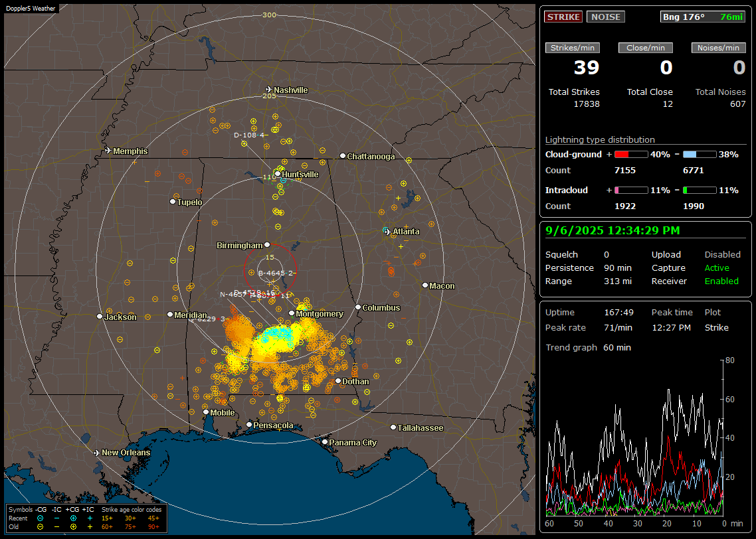Image resolution: width=756 pixels, height=539 pixels.
Task: Select the Dothan city marker dot
Action: [x=338, y=381]
